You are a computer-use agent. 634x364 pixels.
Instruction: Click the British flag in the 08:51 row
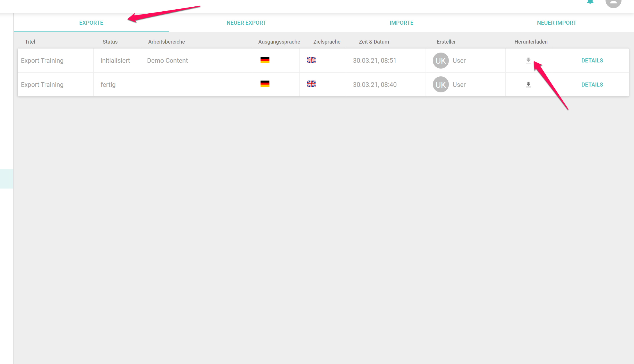(x=311, y=60)
